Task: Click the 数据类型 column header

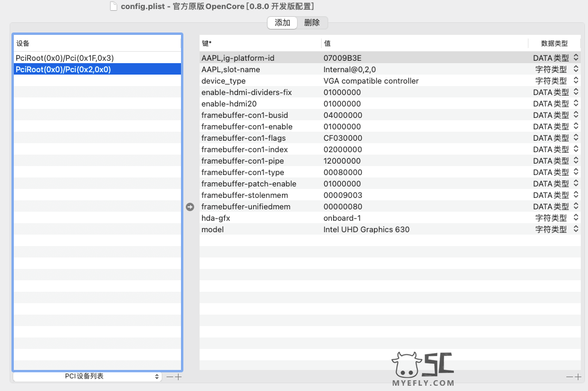Action: click(x=554, y=43)
